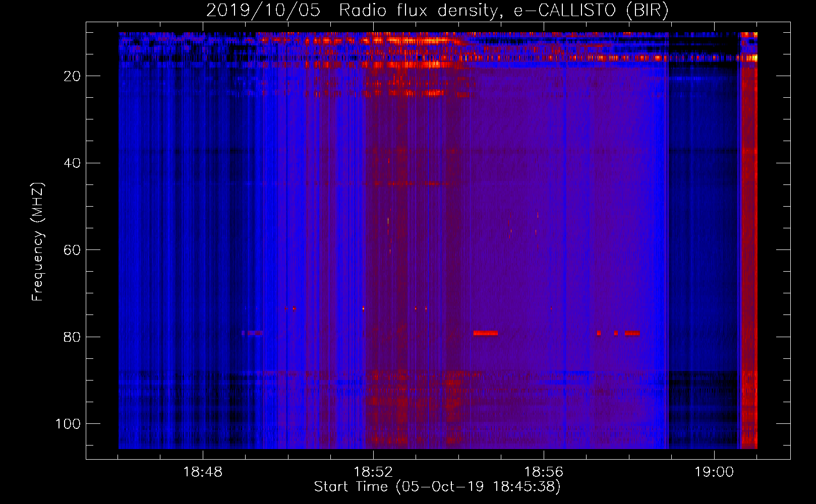The height and width of the screenshot is (504, 816).
Task: Click the bright red band at right spectrogram edge
Action: click(749, 241)
